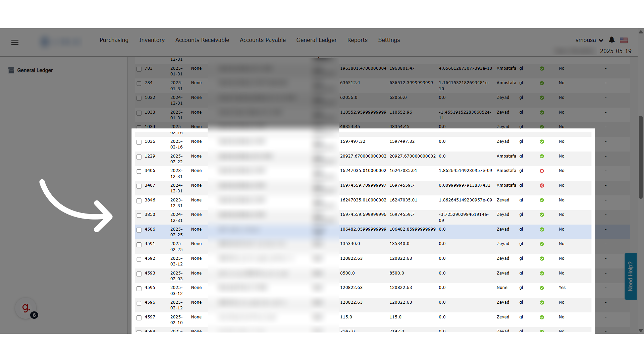Select checkbox for entry 4597
Image resolution: width=644 pixels, height=362 pixels.
pos(139,318)
